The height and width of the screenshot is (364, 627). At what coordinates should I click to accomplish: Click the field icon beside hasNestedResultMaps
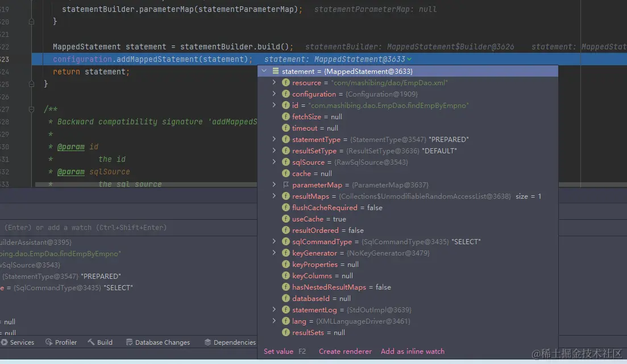point(285,287)
